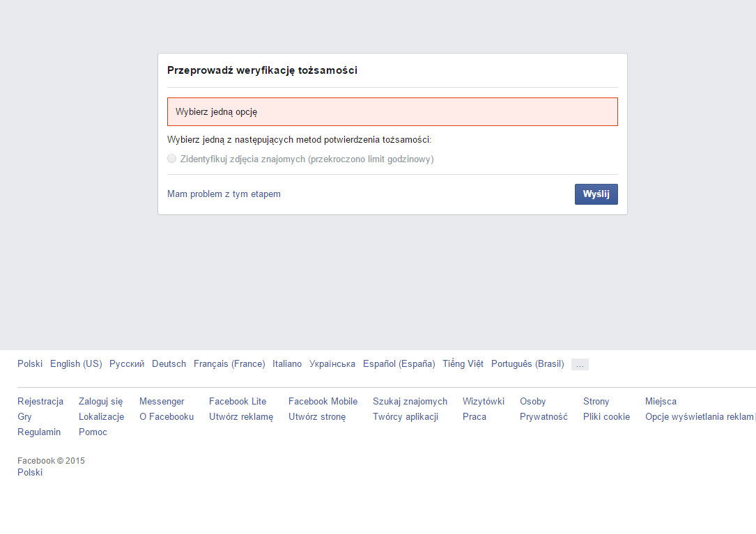Open 'Szukaj znajomych' link
The height and width of the screenshot is (534, 756).
(410, 402)
